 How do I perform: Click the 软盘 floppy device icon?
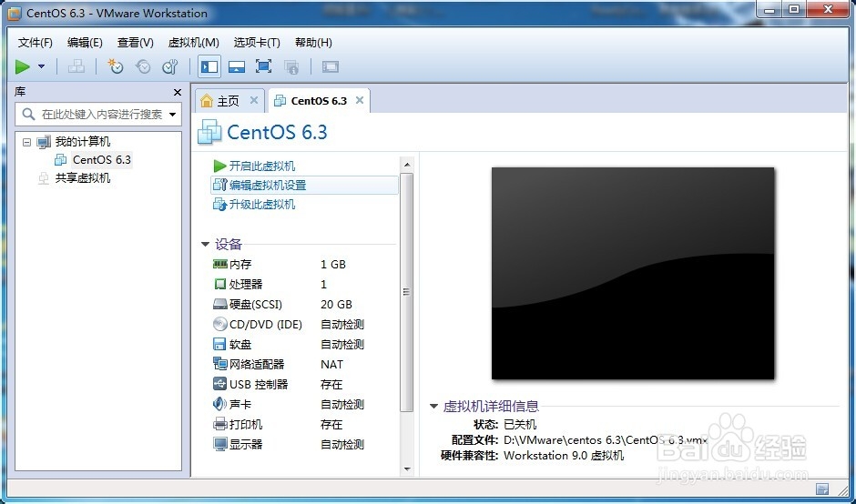point(219,344)
